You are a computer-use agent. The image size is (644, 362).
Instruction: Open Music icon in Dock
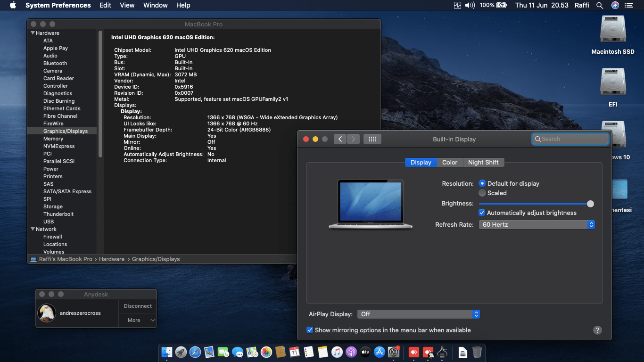(x=337, y=352)
